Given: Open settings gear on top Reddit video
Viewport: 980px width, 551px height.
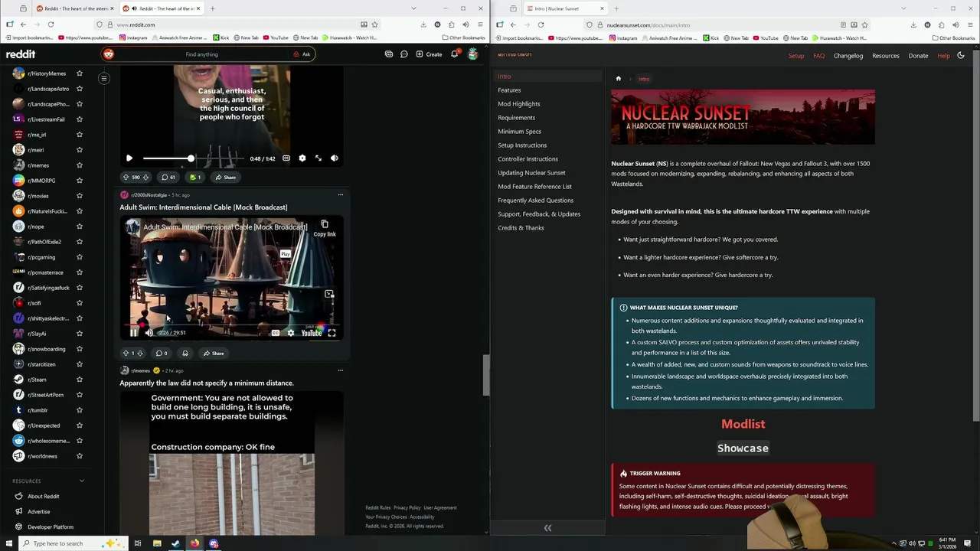Looking at the screenshot, I should point(302,158).
